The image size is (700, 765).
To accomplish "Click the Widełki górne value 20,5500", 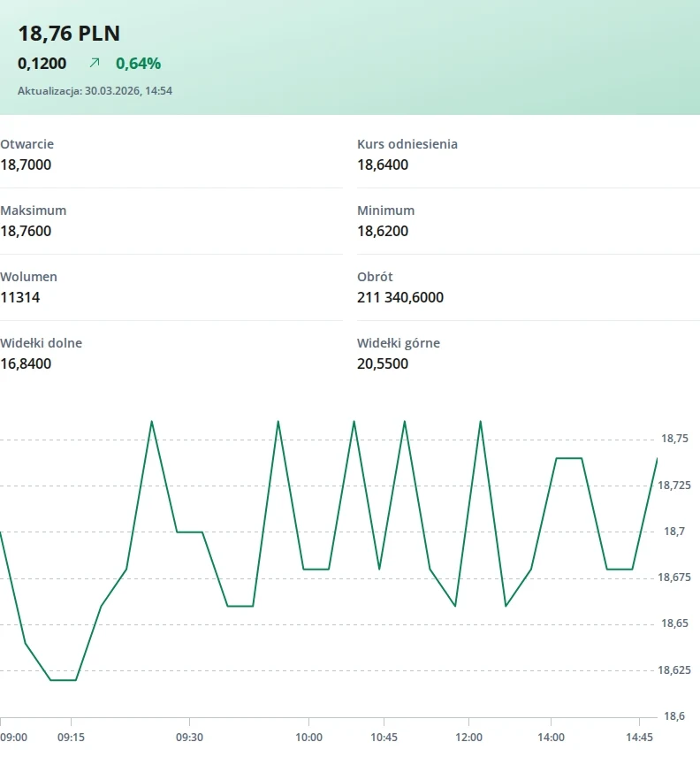I will coord(383,363).
